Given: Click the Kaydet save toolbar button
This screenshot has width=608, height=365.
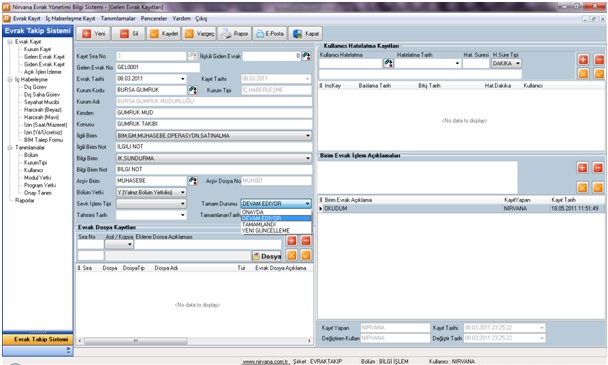Looking at the screenshot, I should tap(164, 34).
